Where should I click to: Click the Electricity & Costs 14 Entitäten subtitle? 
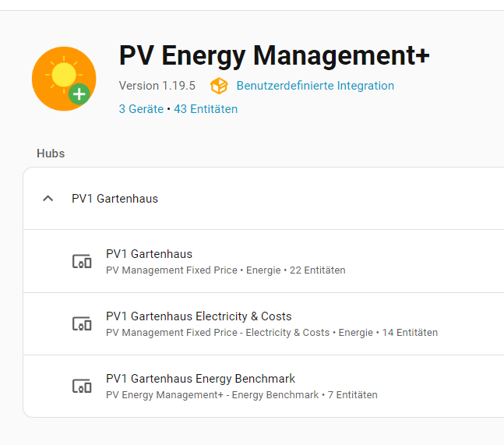(271, 333)
